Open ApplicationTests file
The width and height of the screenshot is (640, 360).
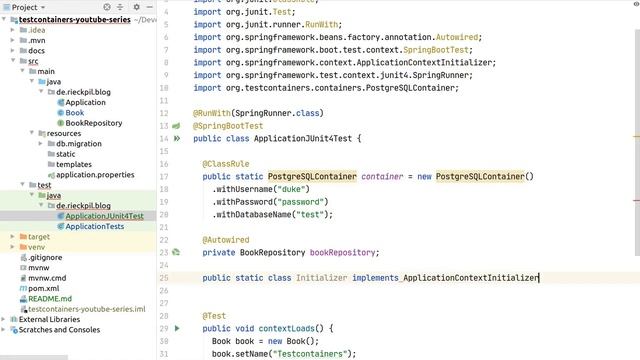click(x=95, y=226)
